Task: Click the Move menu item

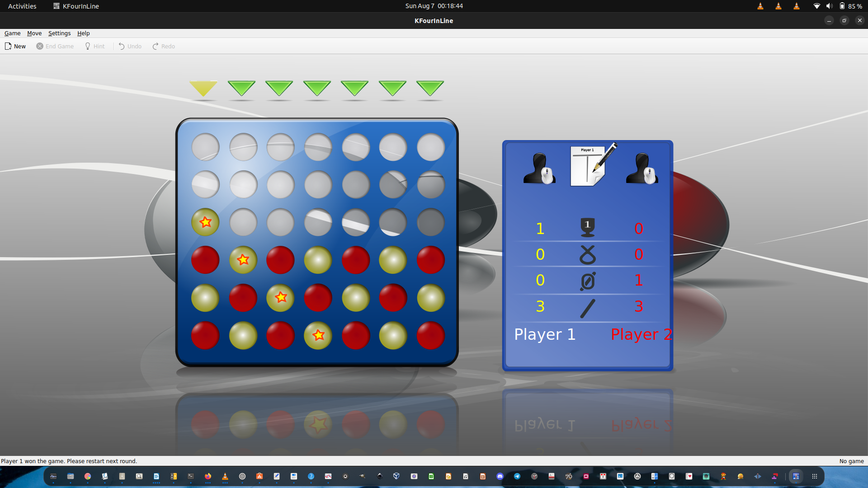Action: 33,33
